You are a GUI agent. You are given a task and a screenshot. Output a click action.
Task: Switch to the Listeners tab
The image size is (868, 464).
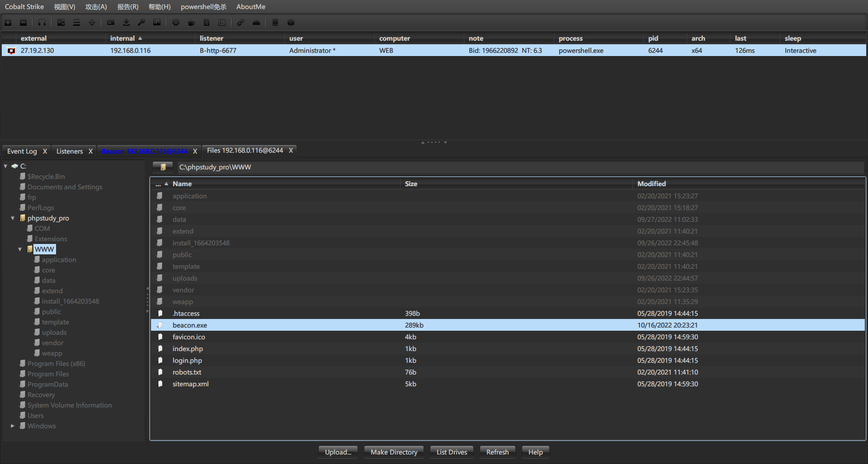click(70, 151)
